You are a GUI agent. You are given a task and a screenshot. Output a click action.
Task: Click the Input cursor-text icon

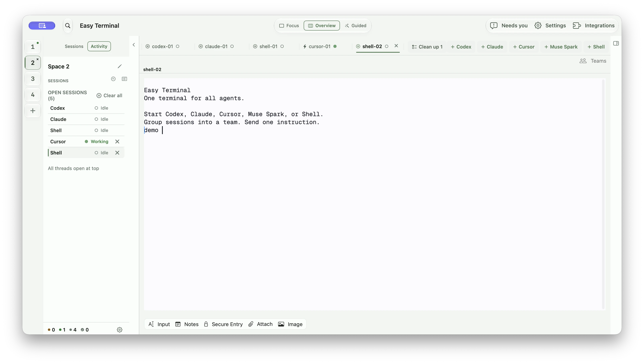click(x=151, y=324)
